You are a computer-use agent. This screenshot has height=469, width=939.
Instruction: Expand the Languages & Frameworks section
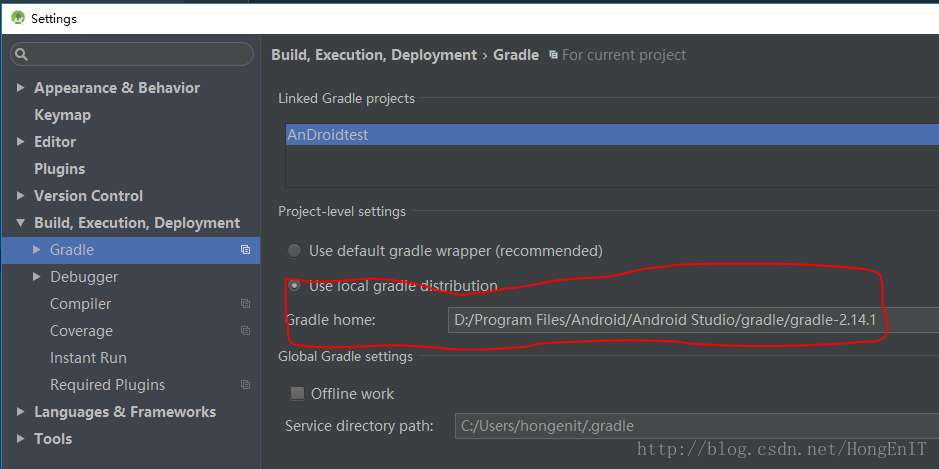21,412
